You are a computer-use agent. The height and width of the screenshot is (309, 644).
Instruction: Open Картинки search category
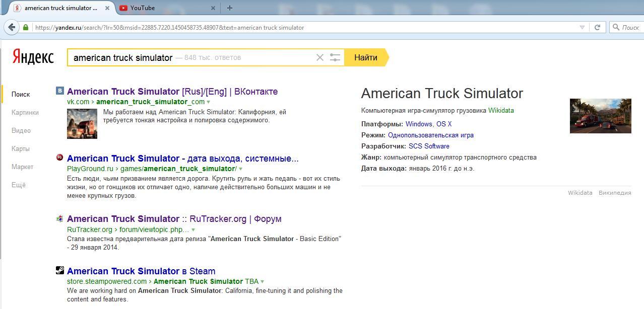pos(25,112)
